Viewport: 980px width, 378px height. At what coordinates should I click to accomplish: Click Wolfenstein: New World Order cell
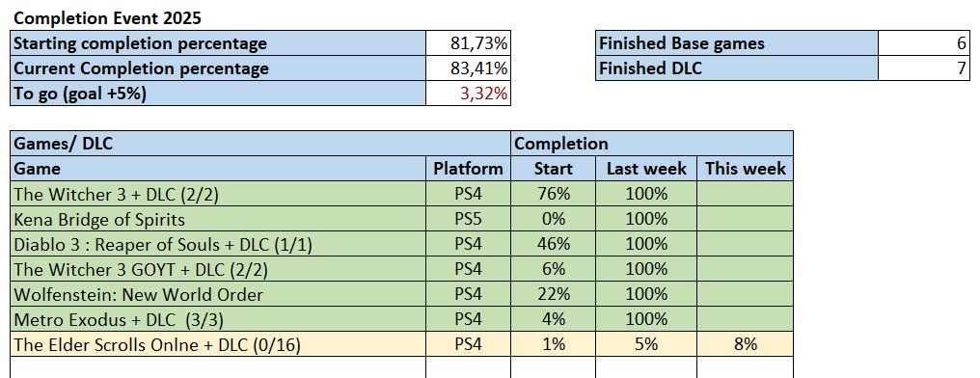click(218, 294)
